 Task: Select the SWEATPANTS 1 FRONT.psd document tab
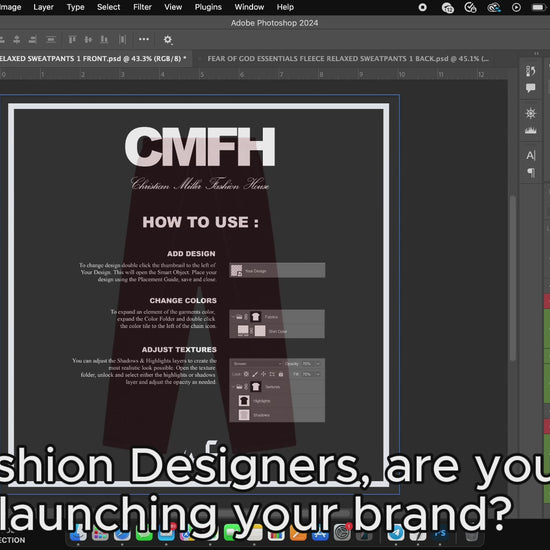pyautogui.click(x=93, y=59)
